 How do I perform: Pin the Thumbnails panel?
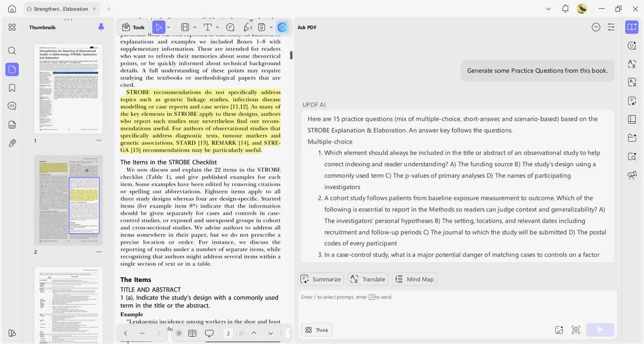102,27
